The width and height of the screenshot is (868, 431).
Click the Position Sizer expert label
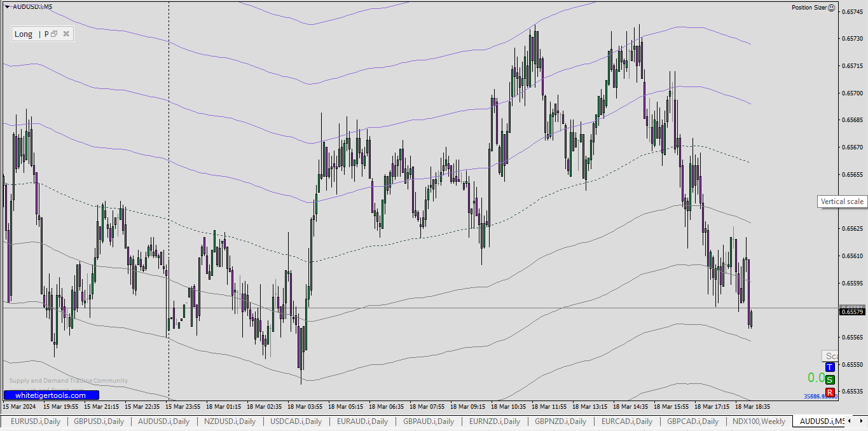click(809, 8)
